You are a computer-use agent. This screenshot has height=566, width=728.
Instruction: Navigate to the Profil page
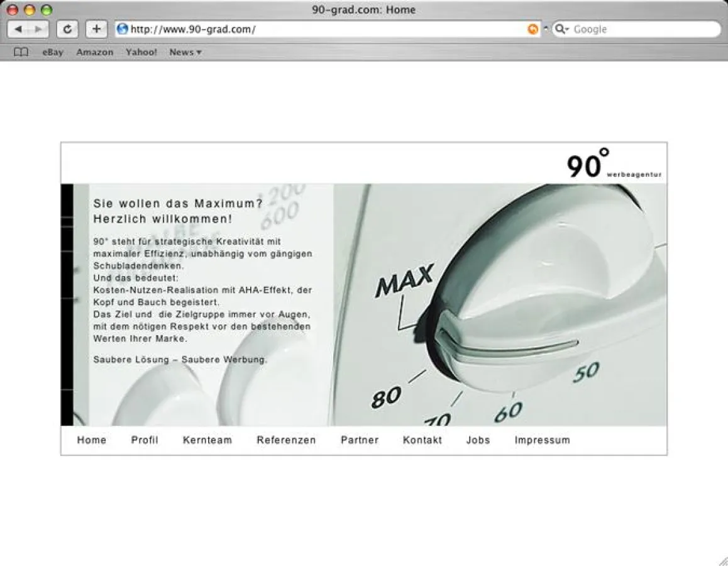[144, 440]
